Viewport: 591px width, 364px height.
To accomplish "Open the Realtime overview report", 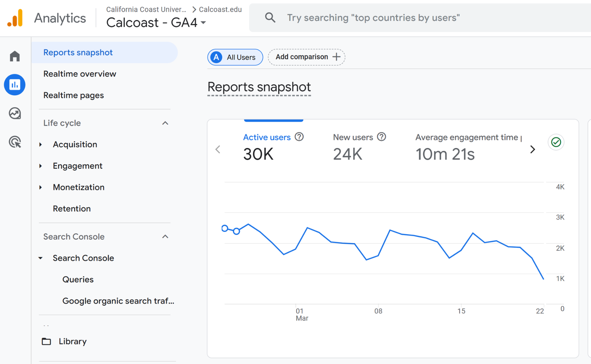I will point(80,74).
